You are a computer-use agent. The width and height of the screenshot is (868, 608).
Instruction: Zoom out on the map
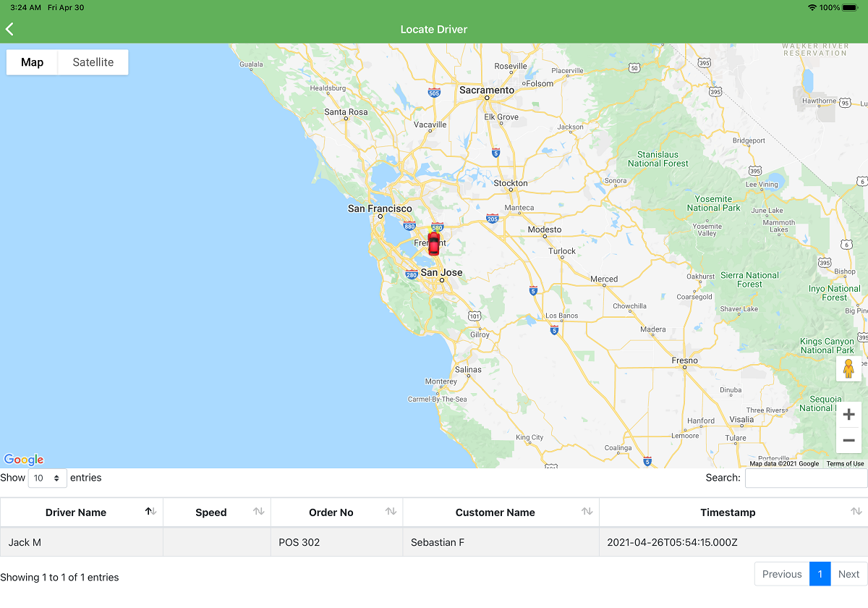849,440
